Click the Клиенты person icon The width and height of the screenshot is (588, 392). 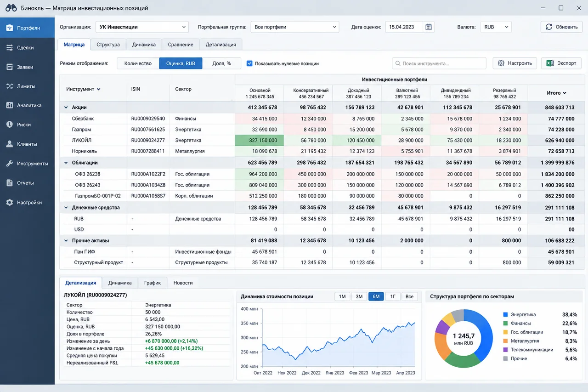click(9, 144)
